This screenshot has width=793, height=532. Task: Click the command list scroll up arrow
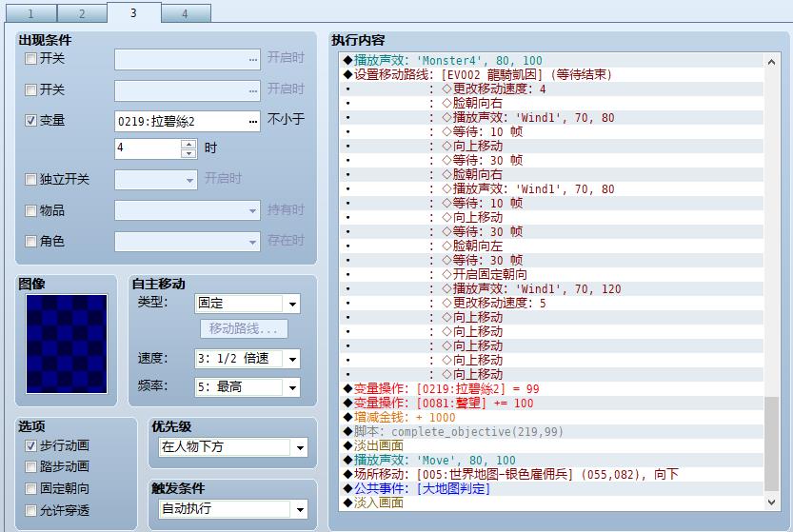(x=771, y=62)
